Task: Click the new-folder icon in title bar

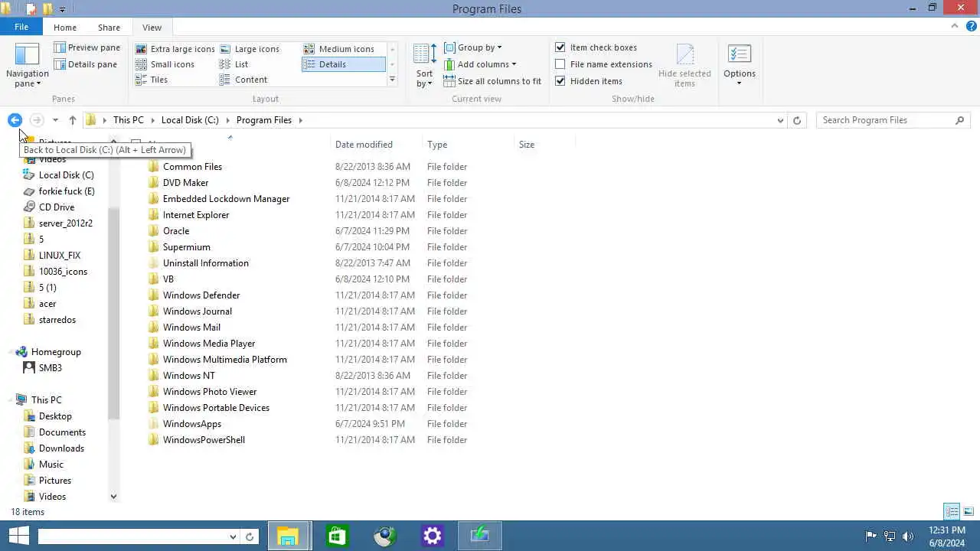Action: pyautogui.click(x=47, y=9)
